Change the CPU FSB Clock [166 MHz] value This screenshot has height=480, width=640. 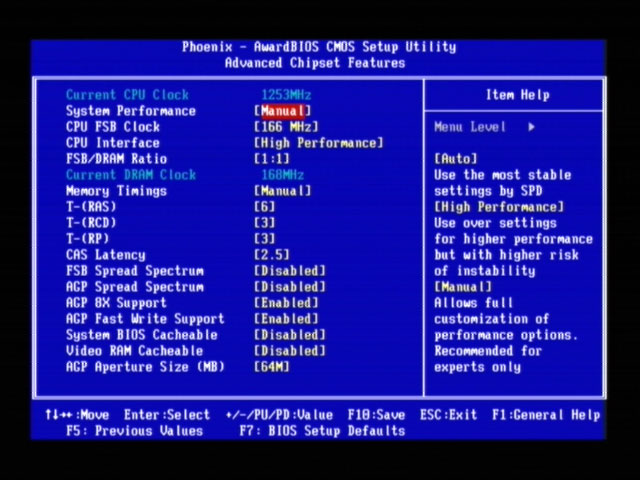[286, 127]
